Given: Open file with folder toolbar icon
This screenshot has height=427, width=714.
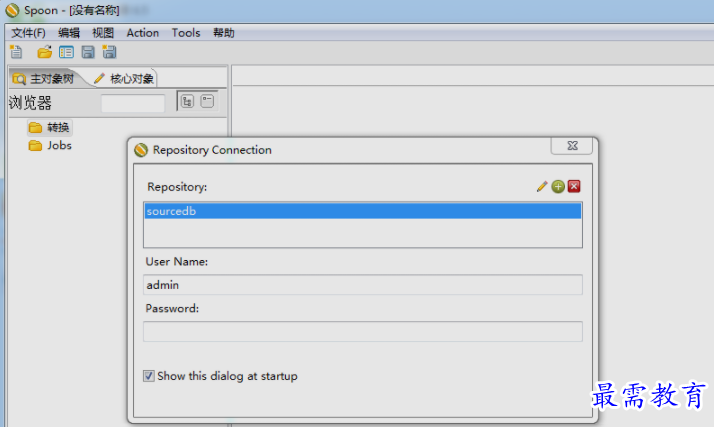Looking at the screenshot, I should 44,52.
